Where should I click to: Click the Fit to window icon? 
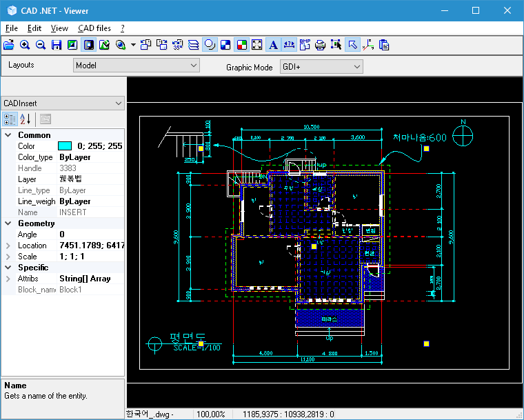[257, 45]
